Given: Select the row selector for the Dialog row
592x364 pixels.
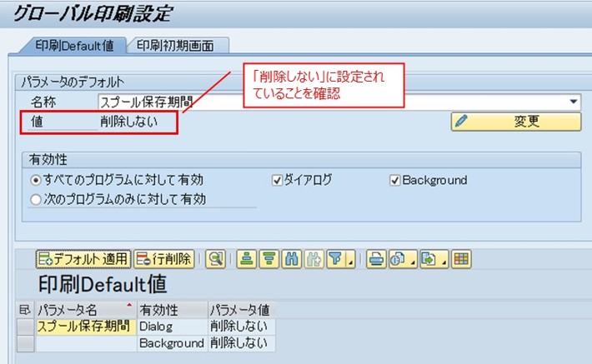Looking at the screenshot, I should click(x=26, y=327).
